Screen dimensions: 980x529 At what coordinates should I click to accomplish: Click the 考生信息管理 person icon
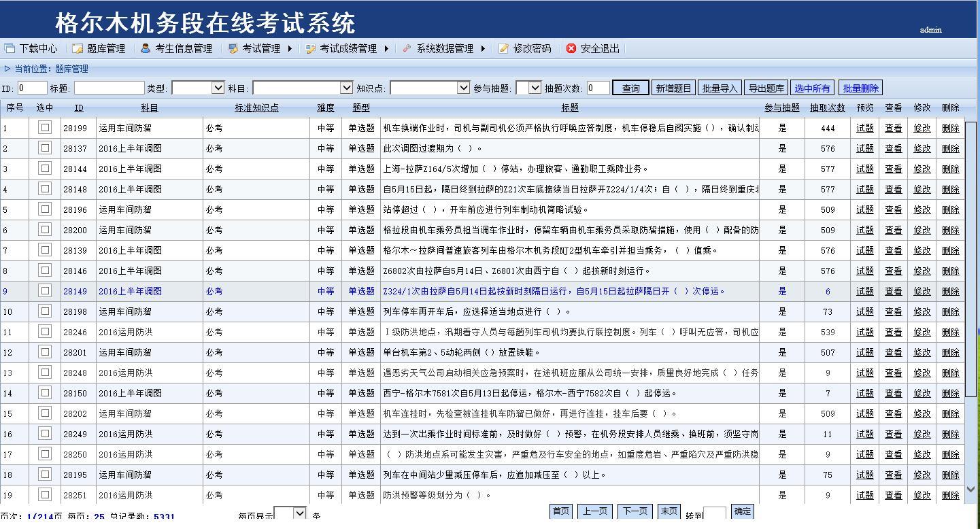146,48
